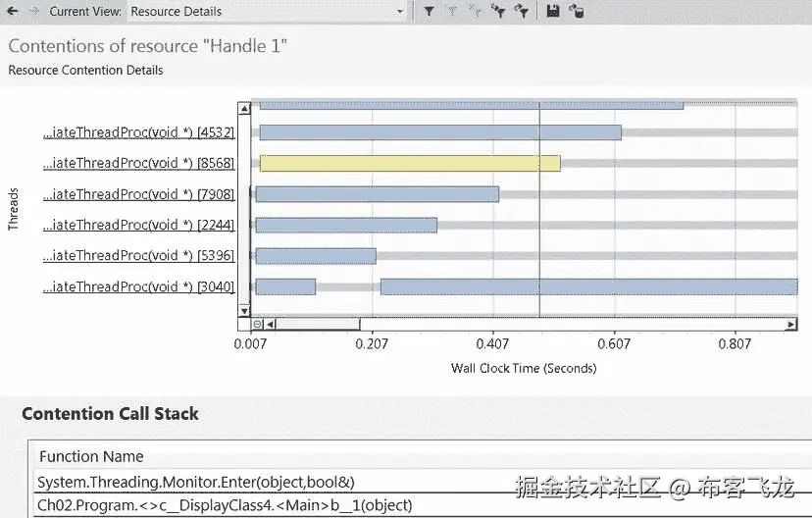Select the yellow contention bar for thread 8568

tap(410, 163)
